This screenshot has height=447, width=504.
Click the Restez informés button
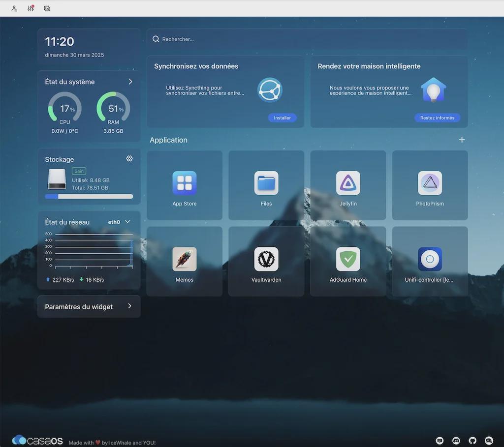(437, 118)
